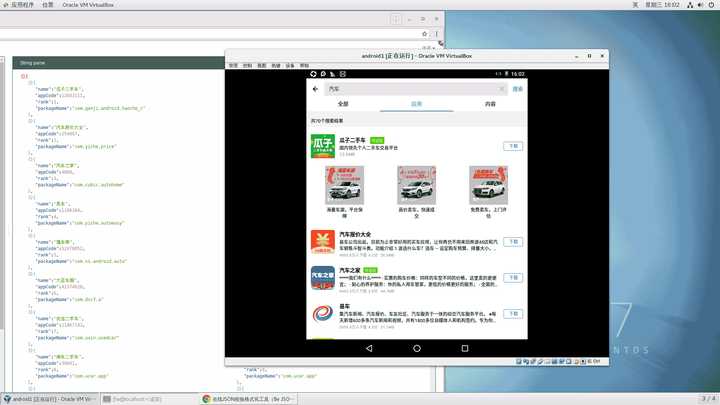Download 易车 with its 下载 button

513,314
